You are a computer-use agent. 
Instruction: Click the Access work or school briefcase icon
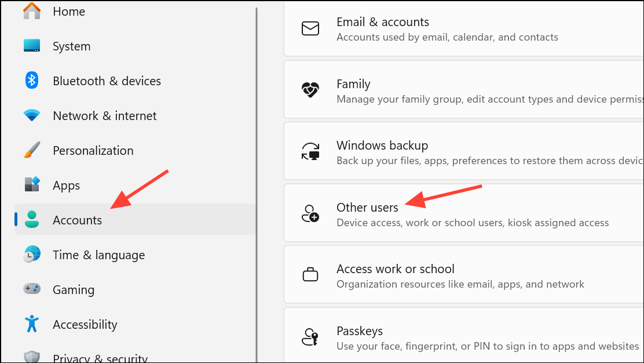310,275
